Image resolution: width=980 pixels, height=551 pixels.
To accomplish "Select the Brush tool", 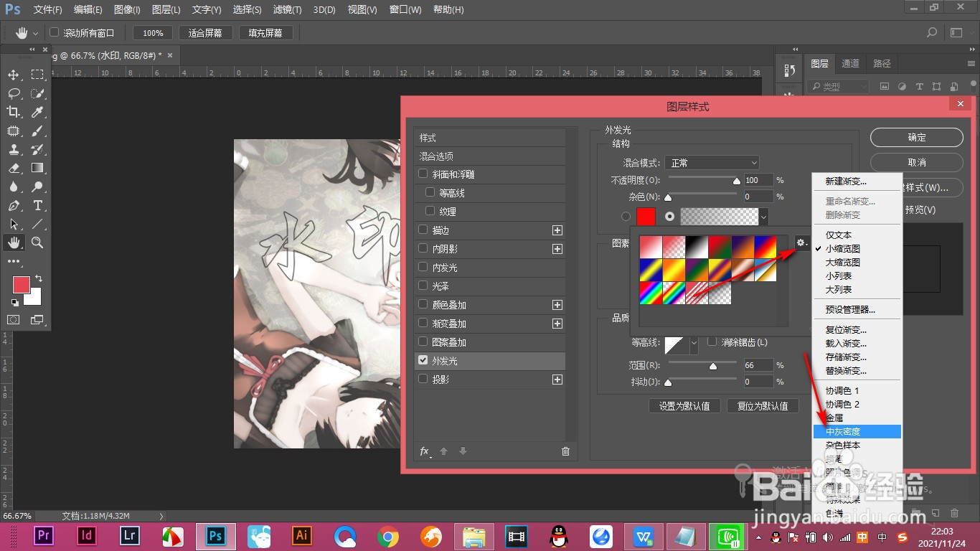I will (37, 131).
